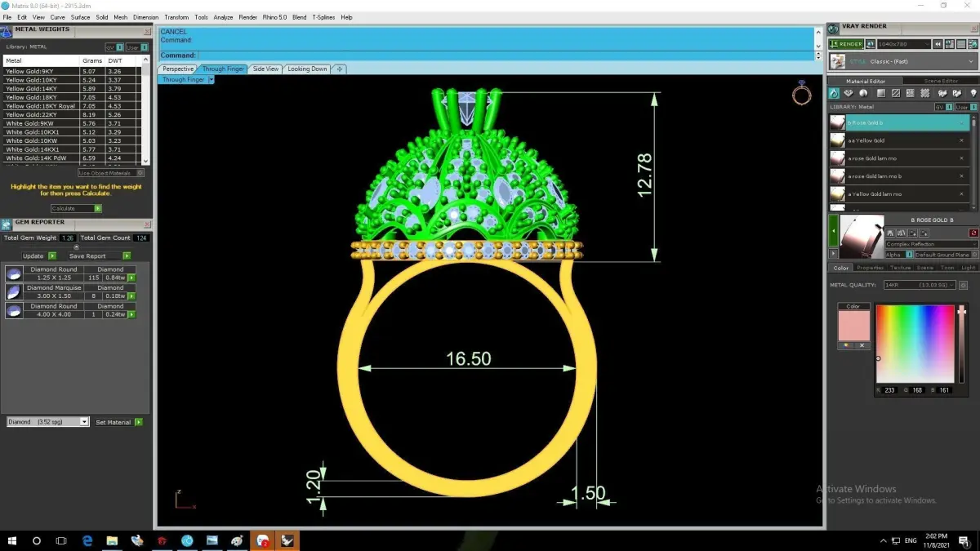980x551 pixels.
Task: Select the 'b Rose Gold b' material
Action: coord(899,122)
